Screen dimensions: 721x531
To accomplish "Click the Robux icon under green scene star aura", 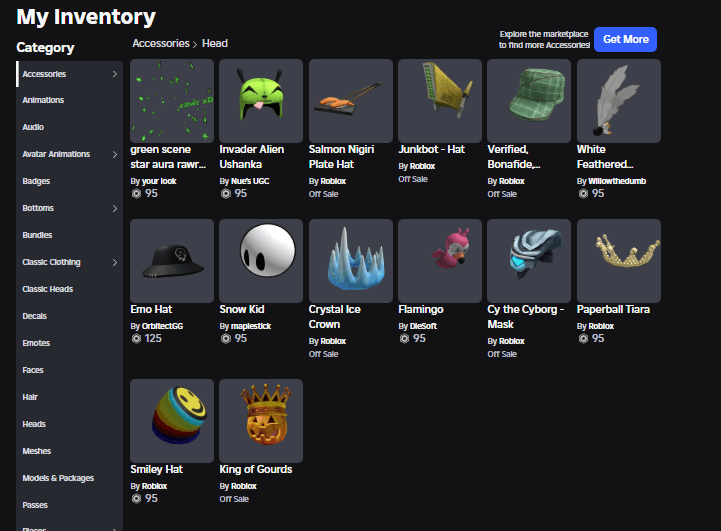I will pos(137,194).
